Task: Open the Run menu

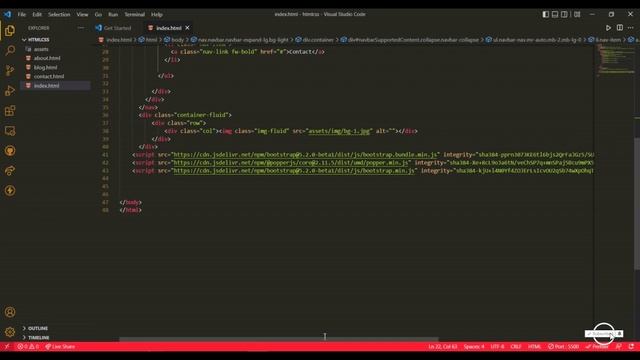Action: [x=113, y=14]
